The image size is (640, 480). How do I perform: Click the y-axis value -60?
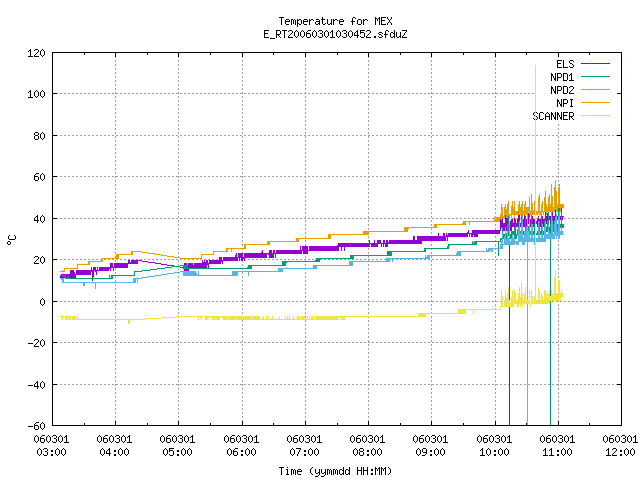click(36, 426)
